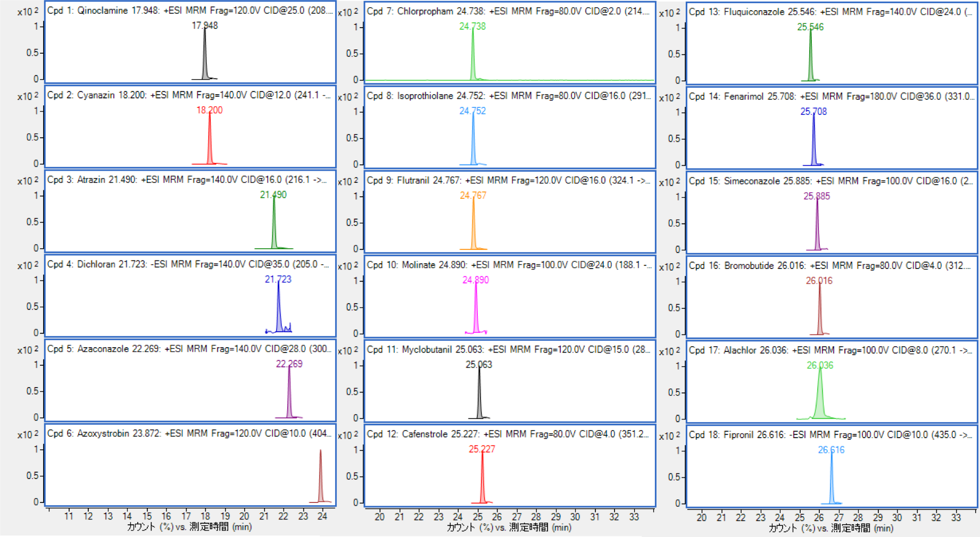
Task: Select the Cpd 13 Fluquiconazole chromatogram title
Action: [831, 11]
